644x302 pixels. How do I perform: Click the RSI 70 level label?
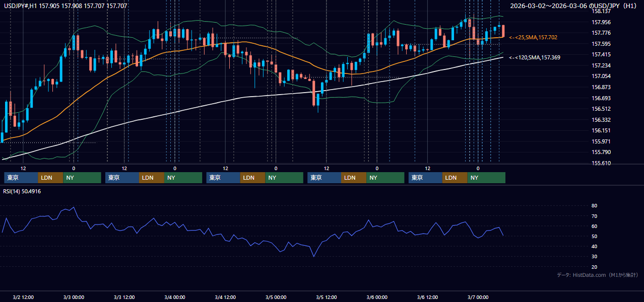pyautogui.click(x=595, y=216)
